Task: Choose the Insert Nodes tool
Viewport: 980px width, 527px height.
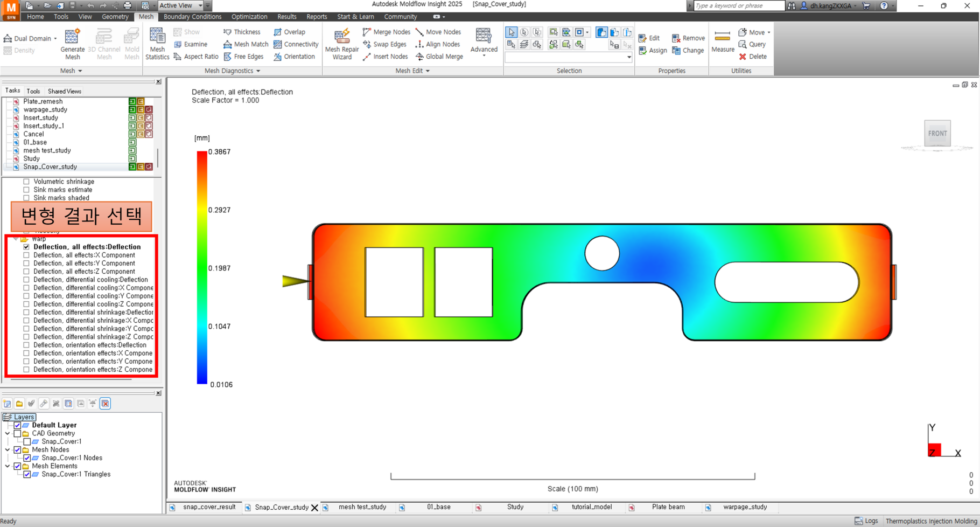Action: pos(385,57)
